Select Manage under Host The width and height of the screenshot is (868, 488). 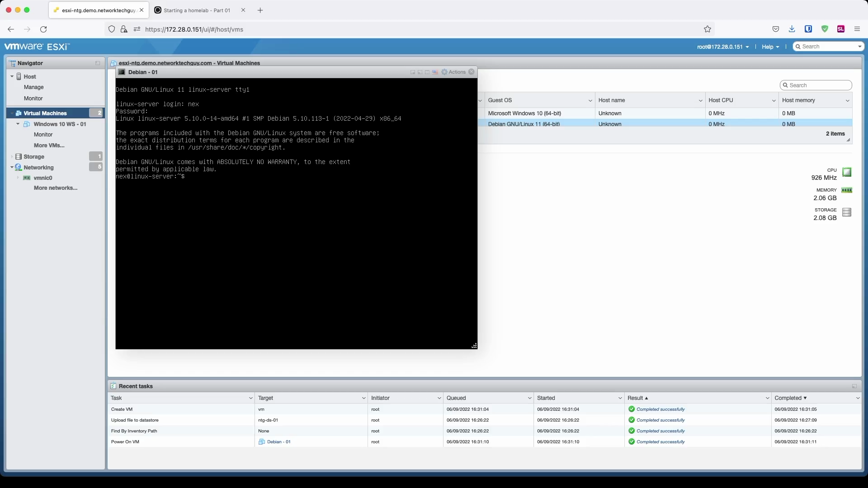(x=34, y=87)
